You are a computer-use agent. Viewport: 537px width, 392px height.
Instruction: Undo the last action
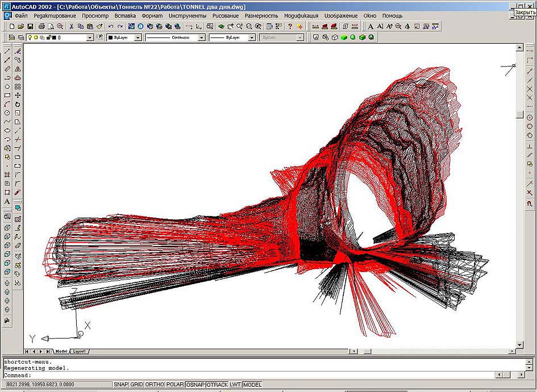[x=111, y=26]
